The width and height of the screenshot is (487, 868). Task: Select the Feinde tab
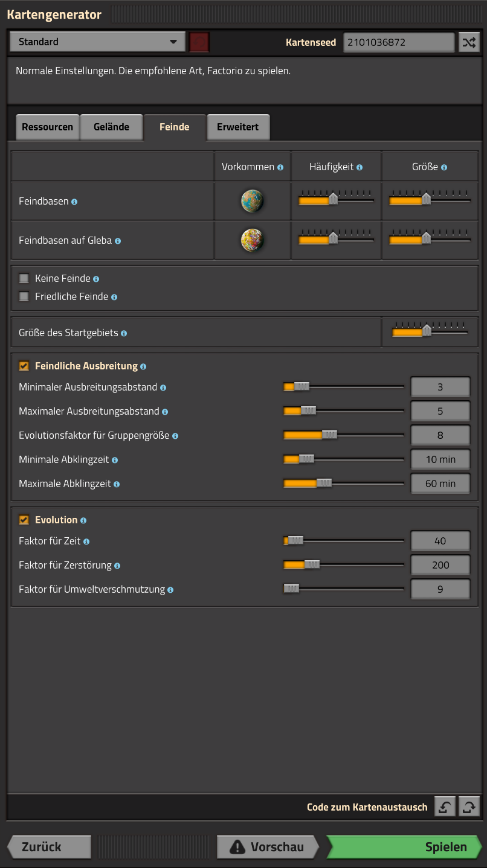pyautogui.click(x=175, y=127)
